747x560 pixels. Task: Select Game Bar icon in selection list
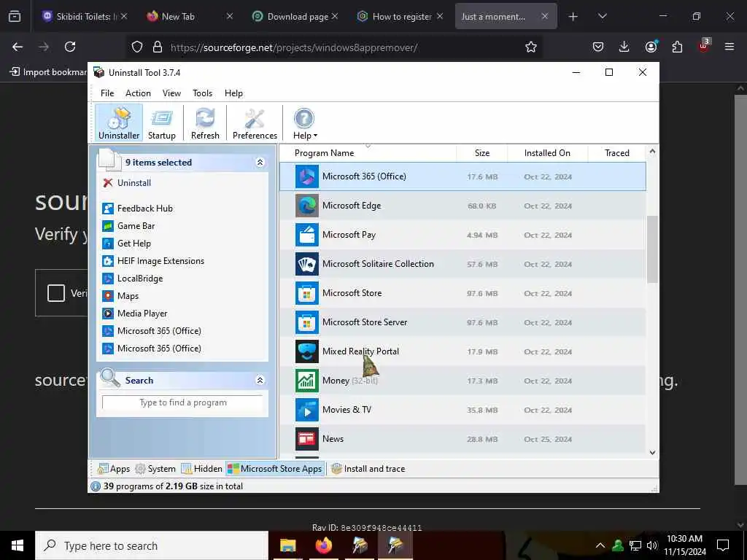(x=108, y=226)
